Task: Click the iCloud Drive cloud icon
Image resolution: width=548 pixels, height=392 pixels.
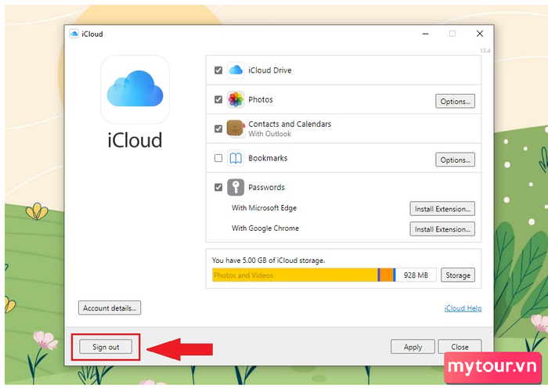Action: [236, 70]
